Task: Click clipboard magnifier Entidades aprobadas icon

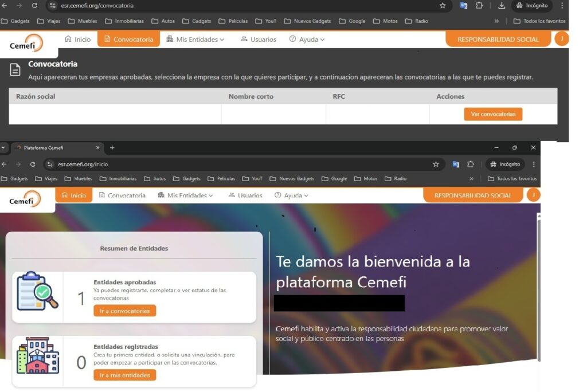Action: click(37, 291)
